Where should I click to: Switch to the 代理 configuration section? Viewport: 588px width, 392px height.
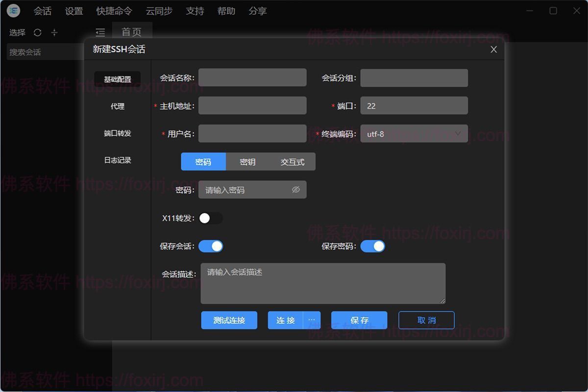[118, 106]
